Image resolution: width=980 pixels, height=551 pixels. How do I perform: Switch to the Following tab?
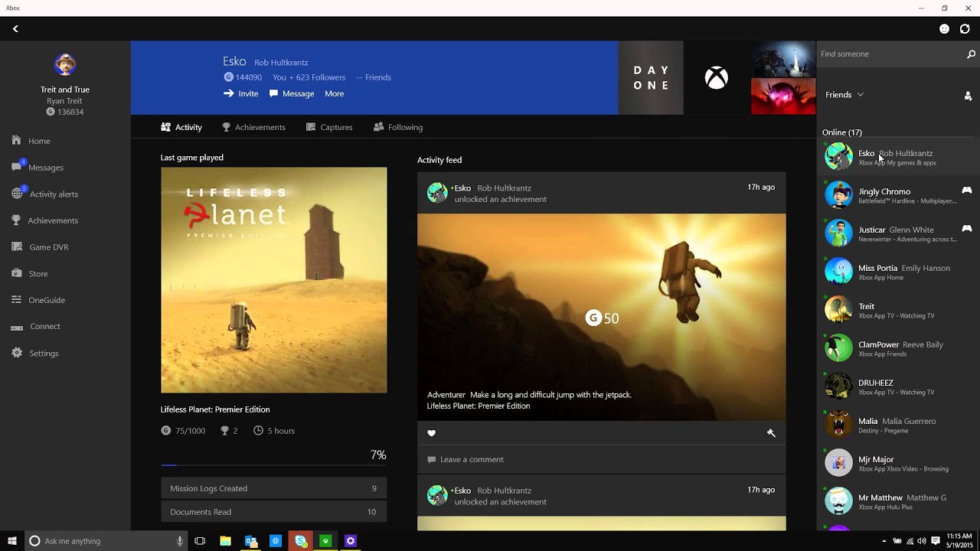pos(398,127)
